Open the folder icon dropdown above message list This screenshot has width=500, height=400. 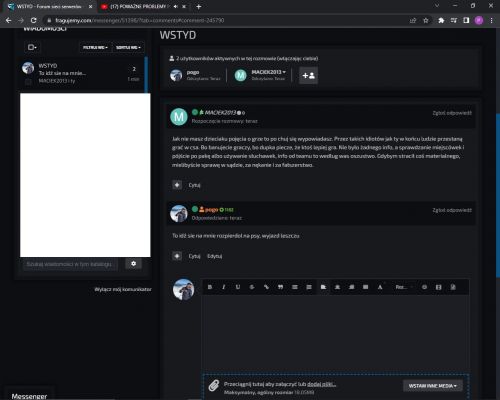pos(32,47)
